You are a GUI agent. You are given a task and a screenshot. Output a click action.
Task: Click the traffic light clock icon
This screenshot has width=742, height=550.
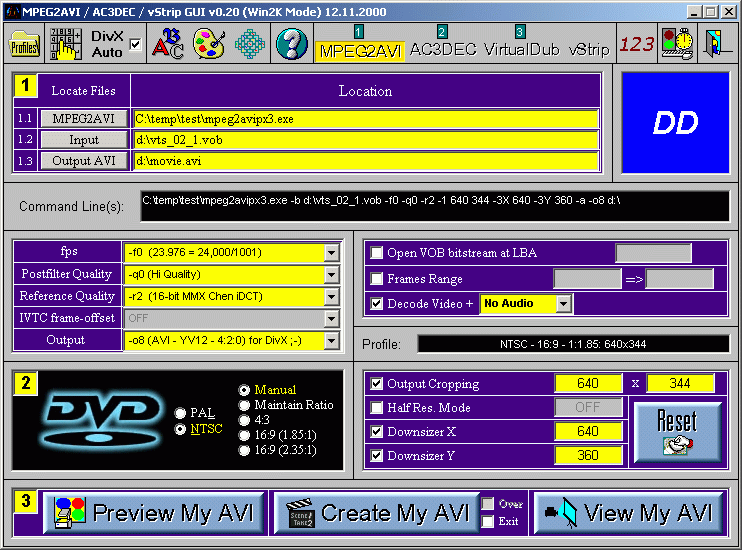point(677,45)
